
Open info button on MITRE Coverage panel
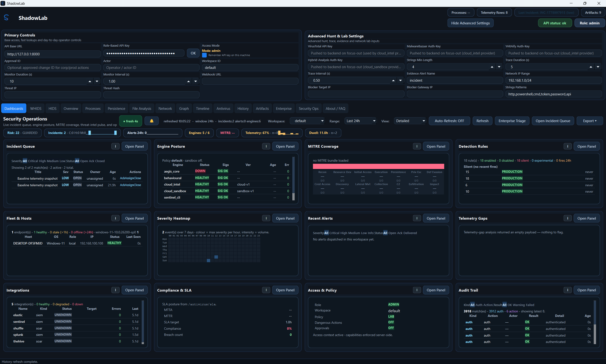pos(417,146)
